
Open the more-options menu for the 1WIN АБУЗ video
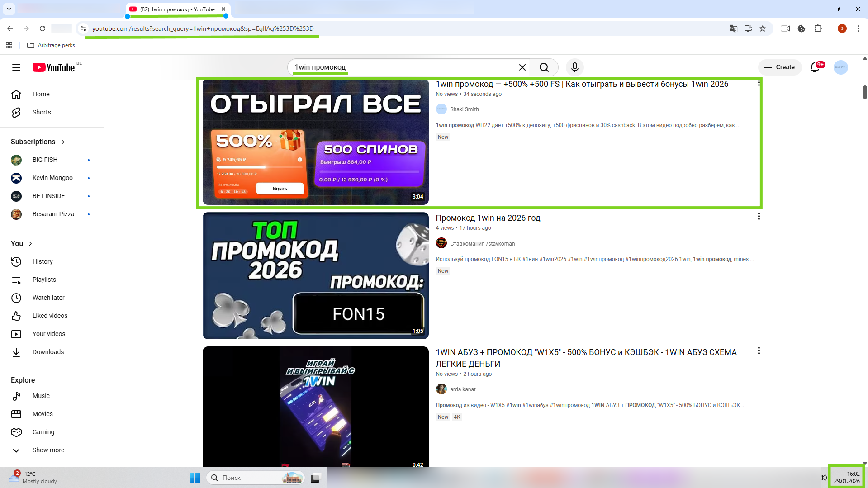pos(759,351)
